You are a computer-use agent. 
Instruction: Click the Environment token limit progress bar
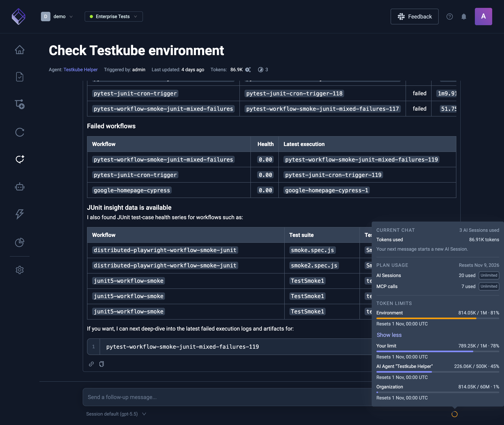(438, 318)
